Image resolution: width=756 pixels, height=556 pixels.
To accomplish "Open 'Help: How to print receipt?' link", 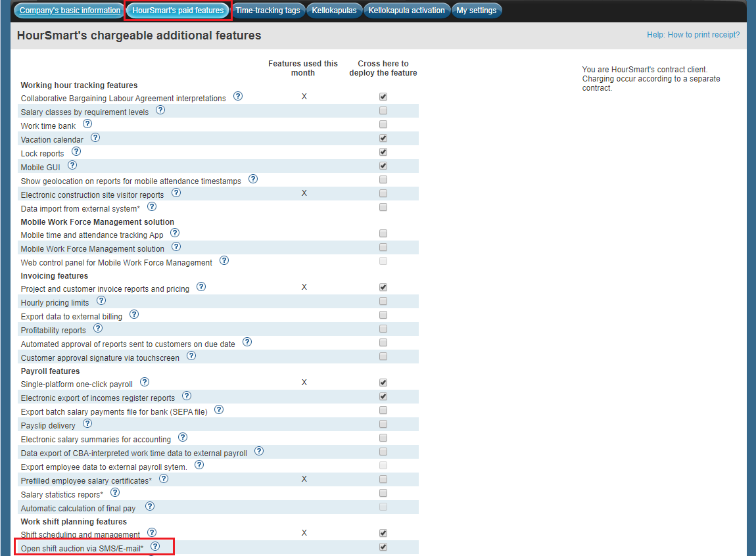I will tap(694, 35).
